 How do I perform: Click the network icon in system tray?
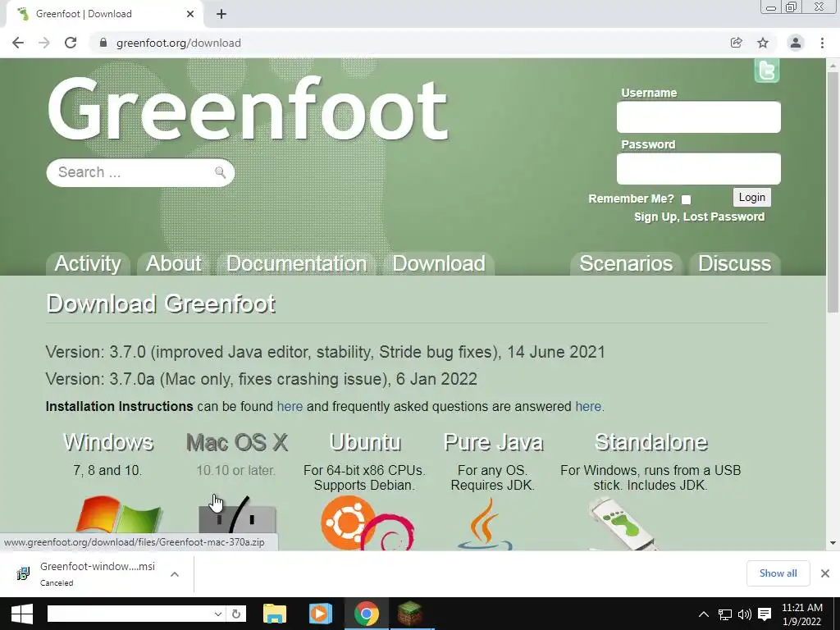tap(725, 614)
